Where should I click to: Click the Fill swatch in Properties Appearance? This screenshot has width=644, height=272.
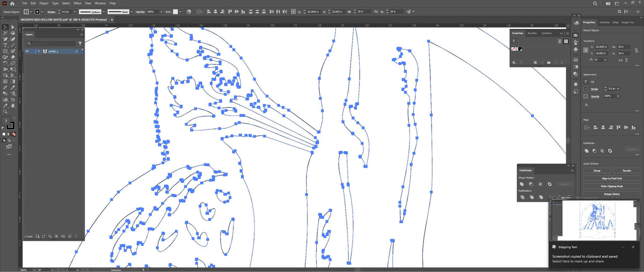point(586,81)
